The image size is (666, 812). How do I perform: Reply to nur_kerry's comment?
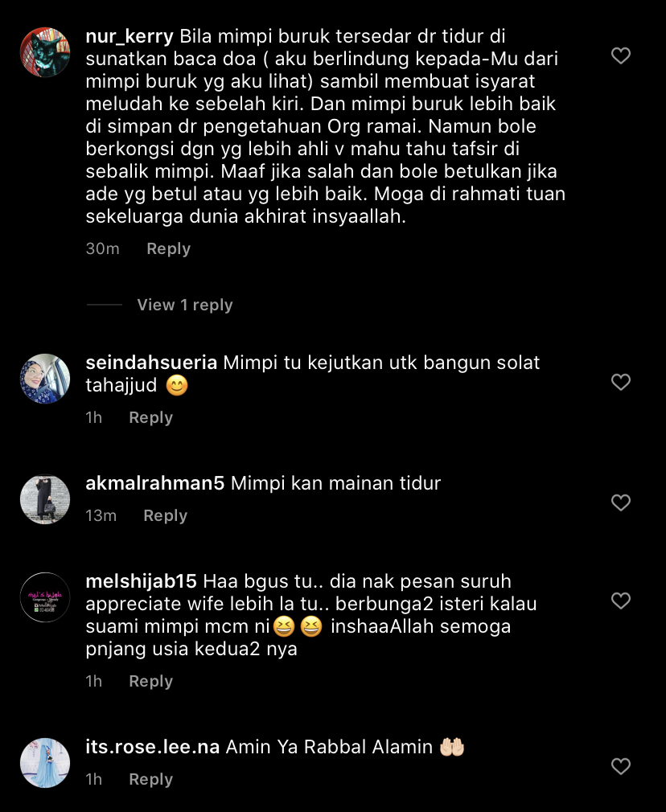168,249
